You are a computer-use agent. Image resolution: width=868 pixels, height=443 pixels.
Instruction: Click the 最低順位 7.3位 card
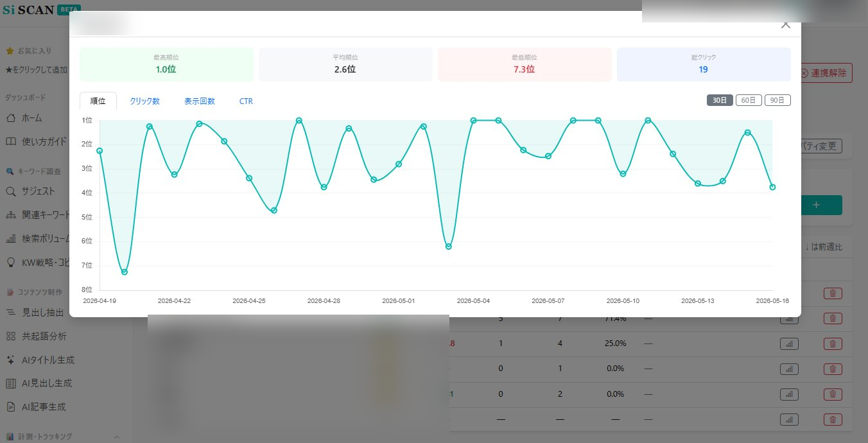[x=525, y=64]
